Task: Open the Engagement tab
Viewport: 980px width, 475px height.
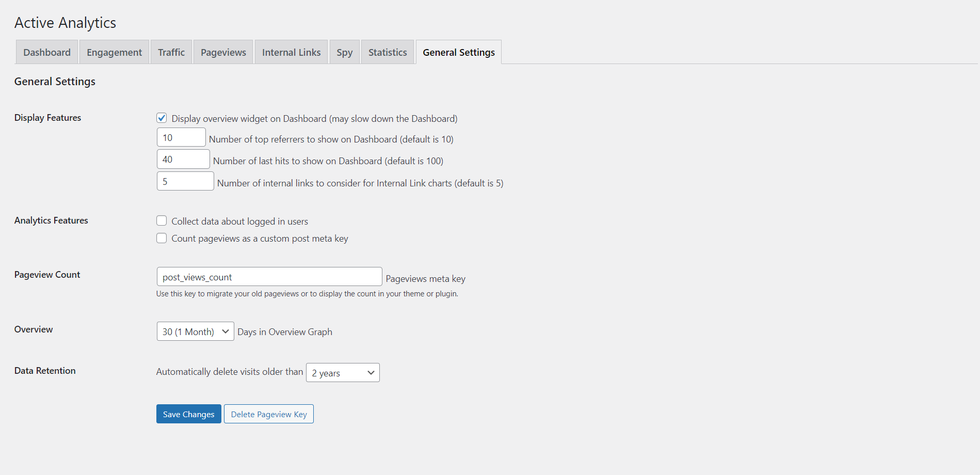Action: point(114,52)
